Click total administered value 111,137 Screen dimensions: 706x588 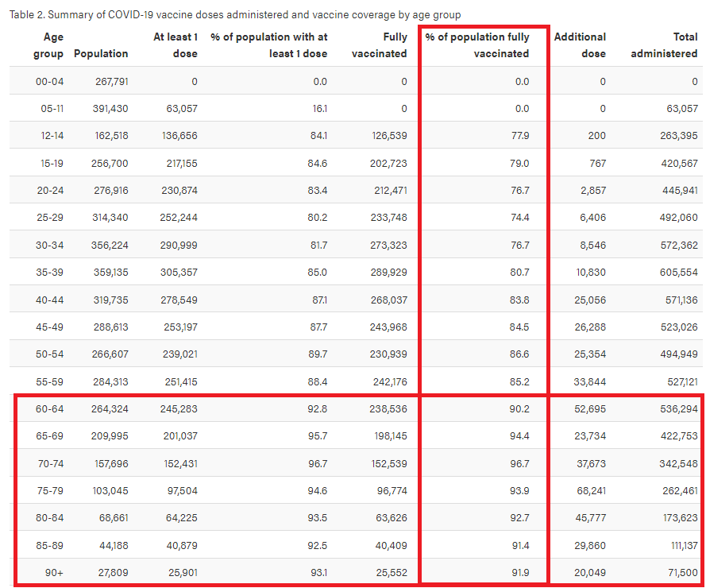tap(685, 546)
